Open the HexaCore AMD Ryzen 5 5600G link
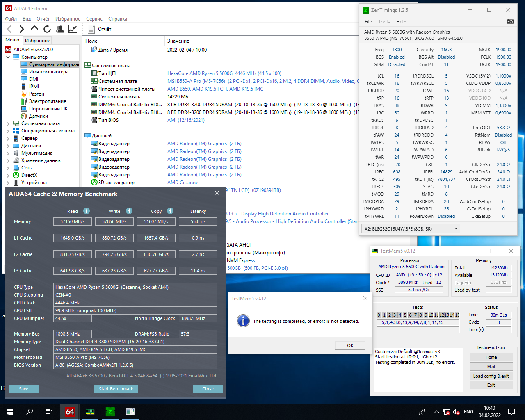The width and height of the screenshot is (525, 420). click(224, 73)
